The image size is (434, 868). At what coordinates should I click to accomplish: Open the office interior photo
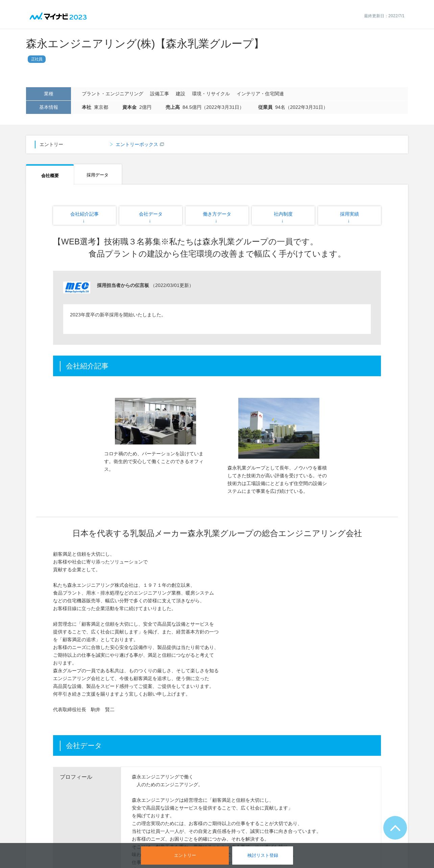pyautogui.click(x=155, y=421)
